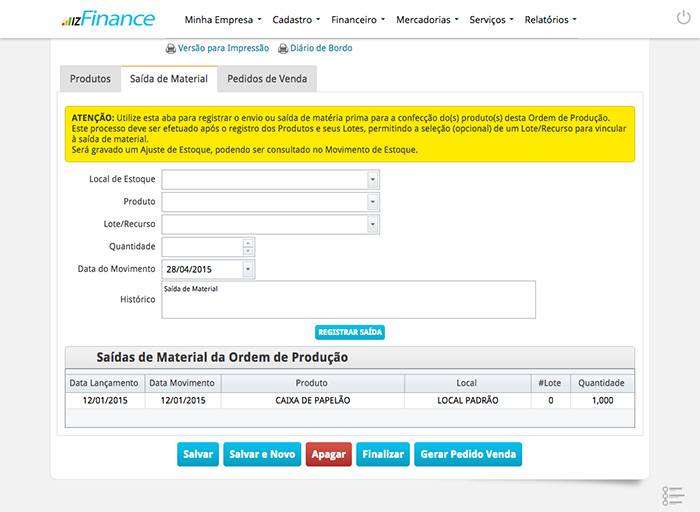
Task: Click the Finalizar button
Action: [382, 454]
